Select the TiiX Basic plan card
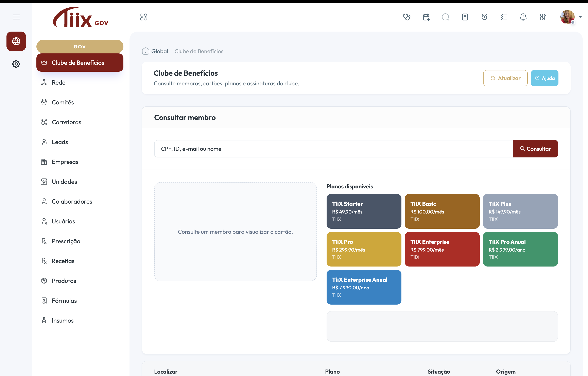Viewport: 588px width, 376px height. pyautogui.click(x=442, y=211)
